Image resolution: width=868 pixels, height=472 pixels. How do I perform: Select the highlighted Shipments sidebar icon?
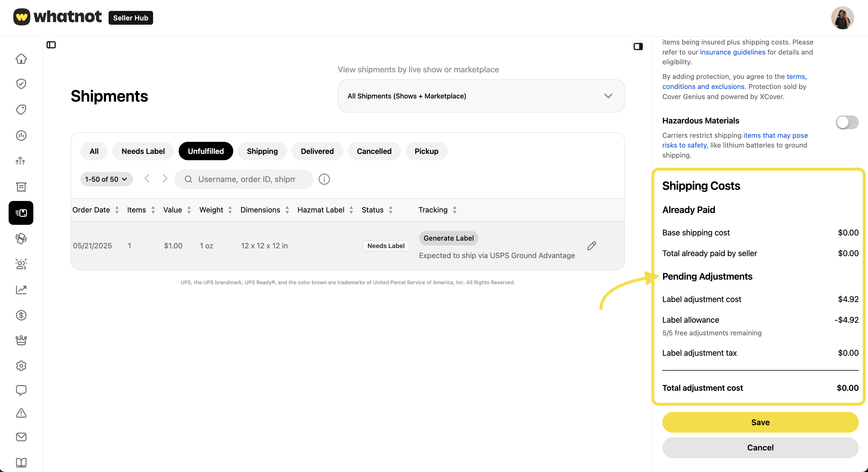click(21, 212)
